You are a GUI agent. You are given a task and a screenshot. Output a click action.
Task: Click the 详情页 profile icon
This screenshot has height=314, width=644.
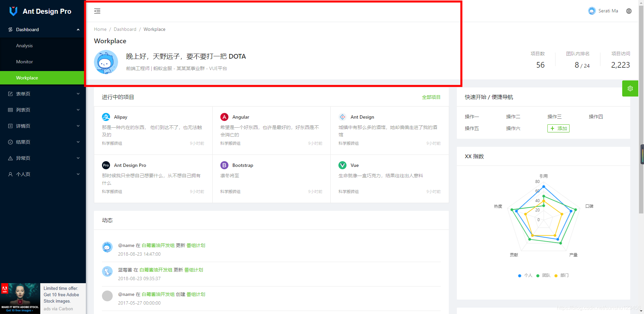coord(10,126)
